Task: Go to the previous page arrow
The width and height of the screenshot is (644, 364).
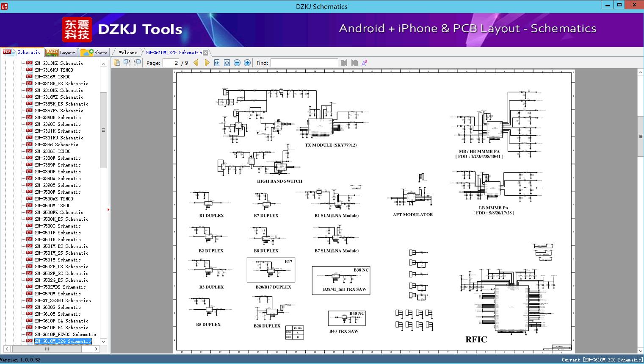Action: click(196, 63)
